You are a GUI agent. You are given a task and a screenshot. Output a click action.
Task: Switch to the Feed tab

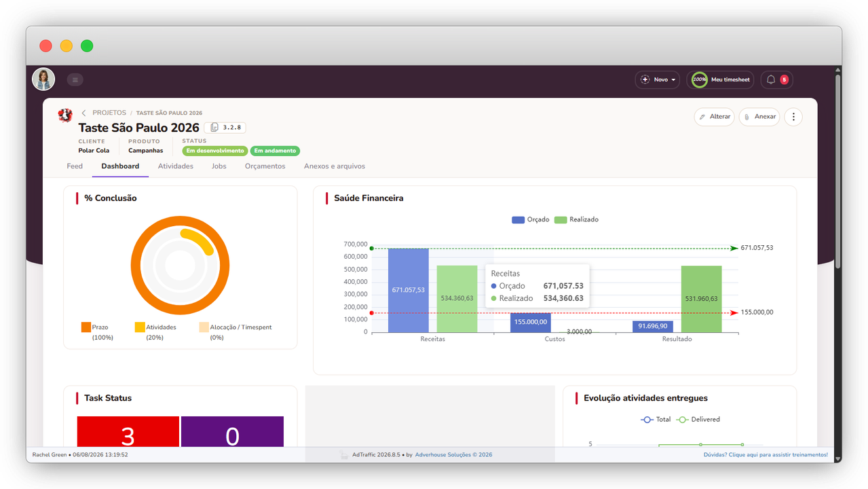[x=75, y=166]
